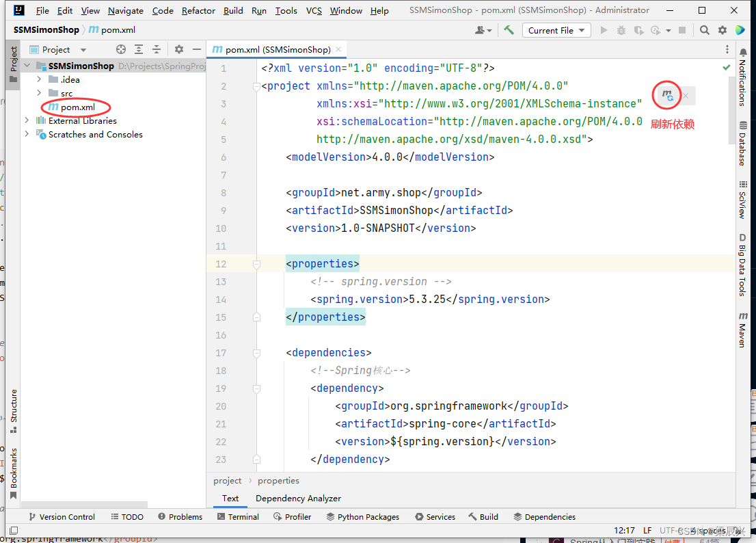This screenshot has height=543, width=756.
Task: Switch to the Dependency Analyzer tab
Action: pyautogui.click(x=298, y=498)
